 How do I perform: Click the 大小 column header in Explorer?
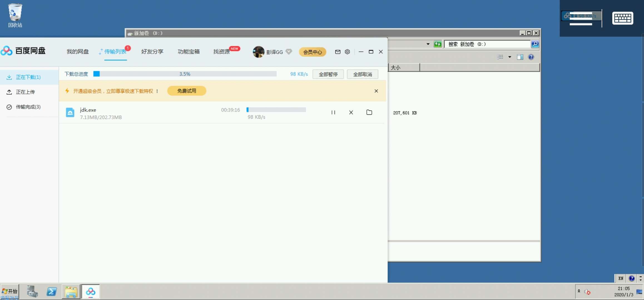(x=404, y=67)
